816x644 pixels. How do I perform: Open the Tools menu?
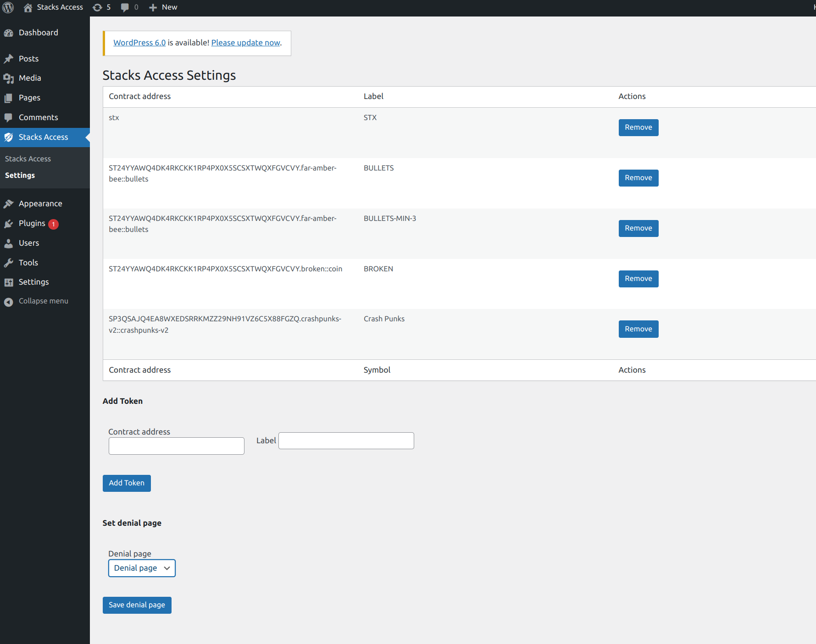(x=45, y=263)
